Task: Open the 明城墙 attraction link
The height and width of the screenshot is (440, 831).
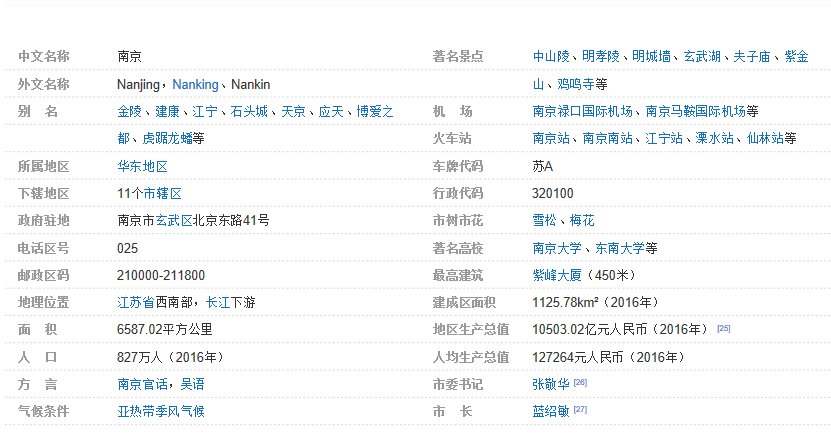Action: tap(651, 56)
